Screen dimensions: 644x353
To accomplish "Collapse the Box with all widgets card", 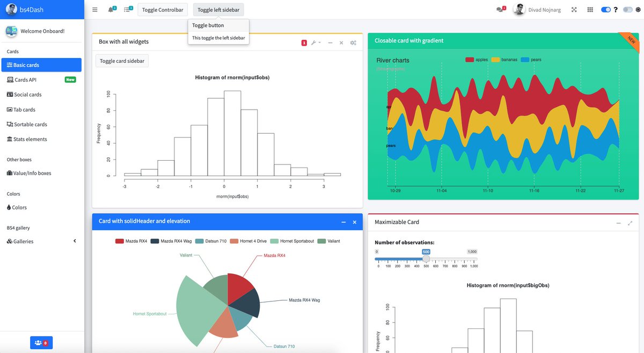I will 330,43.
